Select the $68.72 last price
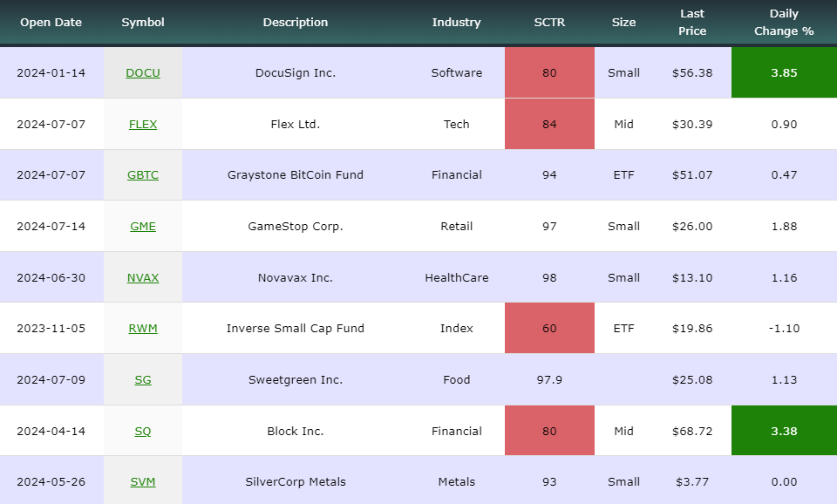837x504 pixels. tap(692, 431)
